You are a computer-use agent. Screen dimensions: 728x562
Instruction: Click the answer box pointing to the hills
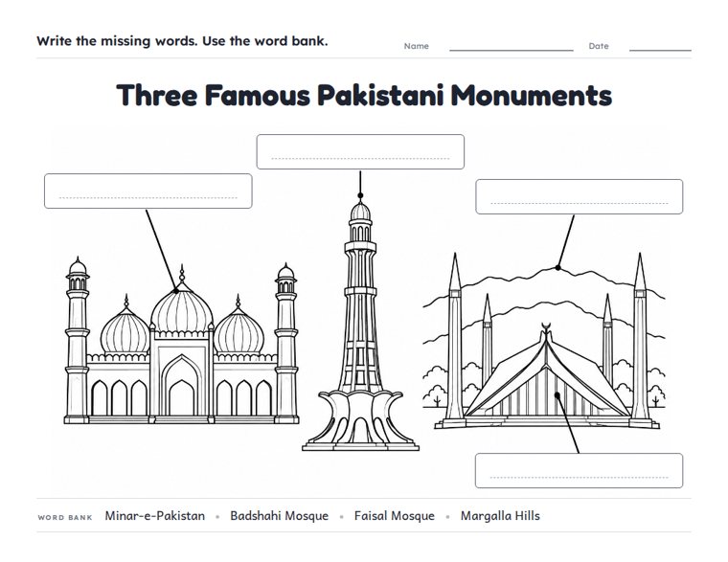579,197
